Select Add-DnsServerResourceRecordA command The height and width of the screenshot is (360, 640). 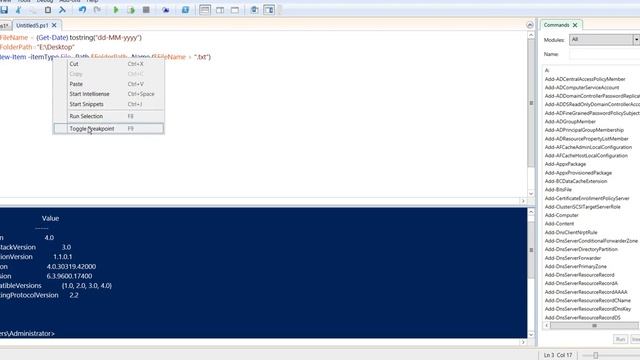point(581,283)
